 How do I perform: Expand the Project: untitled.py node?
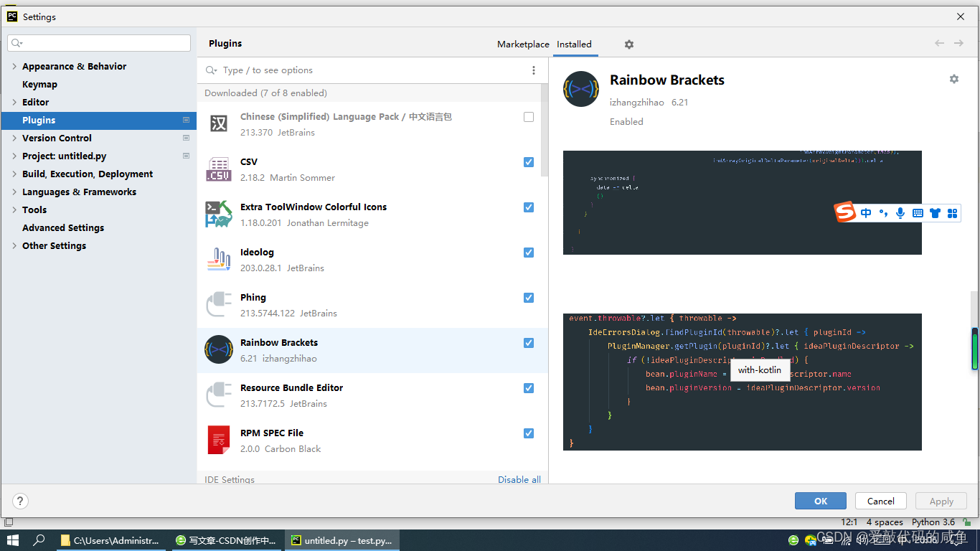pos(14,156)
